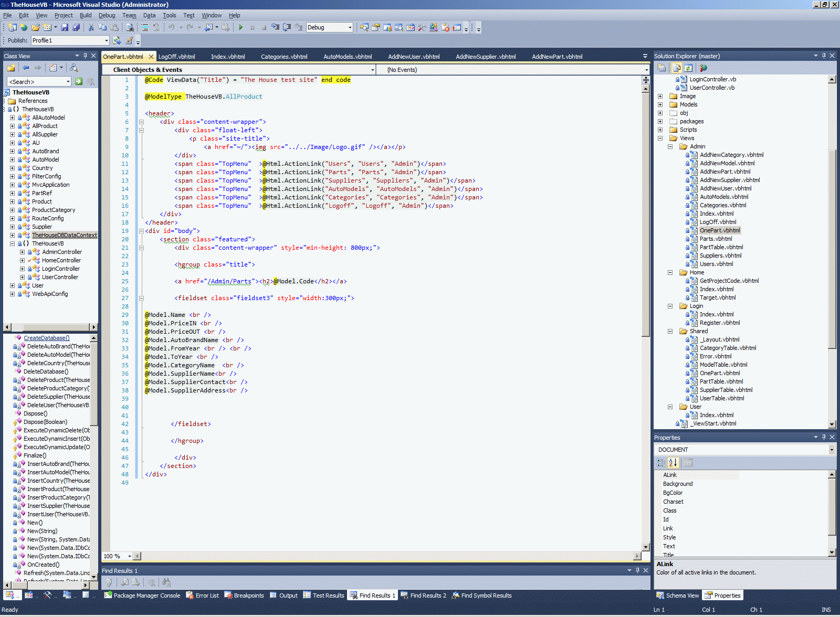Open Parts.vbhtml in Solution Explorer

tap(716, 239)
